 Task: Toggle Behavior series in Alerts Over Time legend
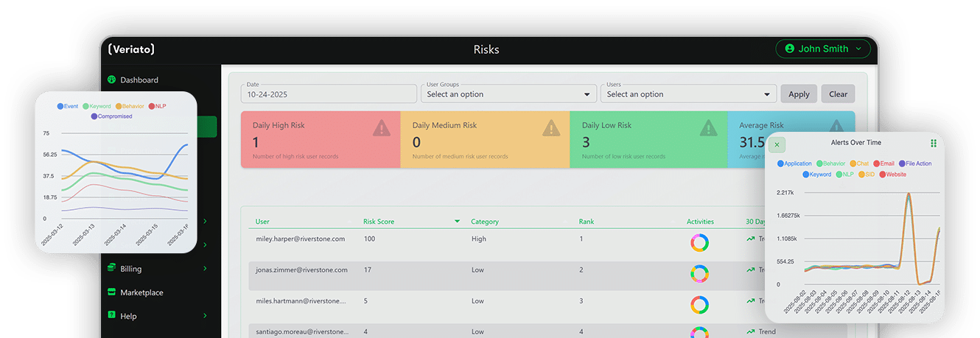830,163
